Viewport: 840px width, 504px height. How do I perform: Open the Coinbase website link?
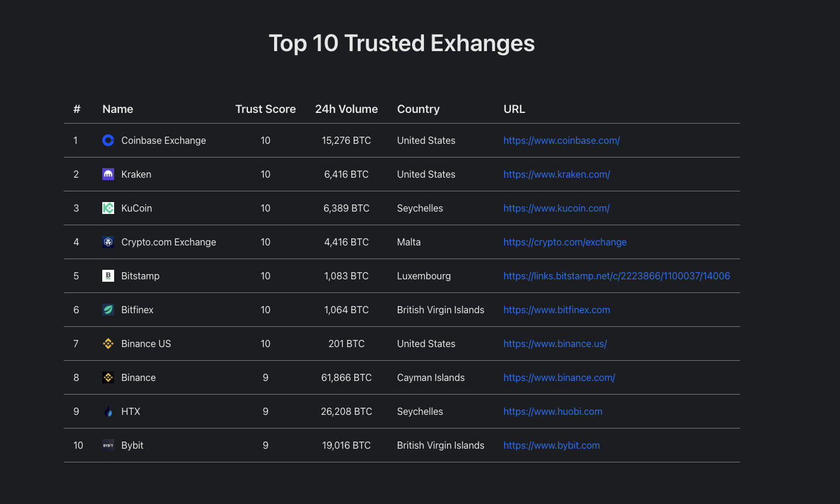click(561, 140)
